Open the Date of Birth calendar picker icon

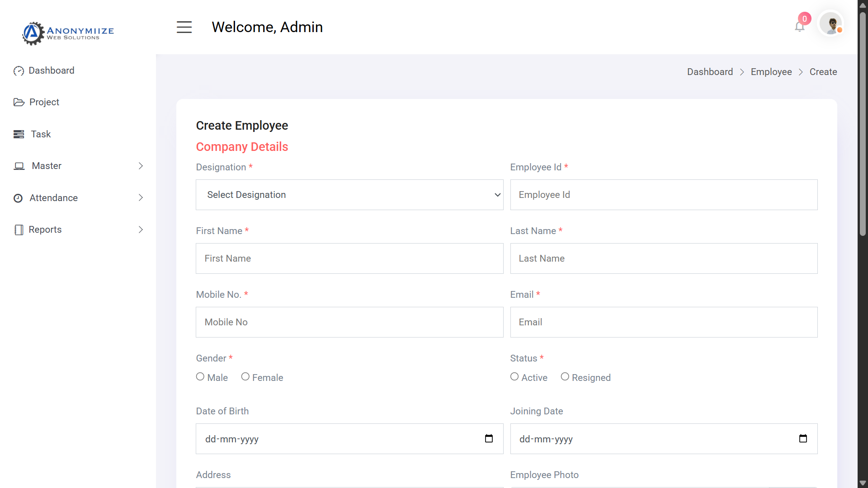tap(489, 439)
